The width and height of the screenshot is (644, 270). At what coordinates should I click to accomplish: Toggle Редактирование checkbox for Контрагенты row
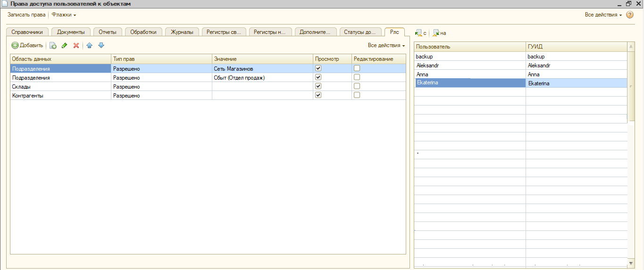[x=357, y=95]
